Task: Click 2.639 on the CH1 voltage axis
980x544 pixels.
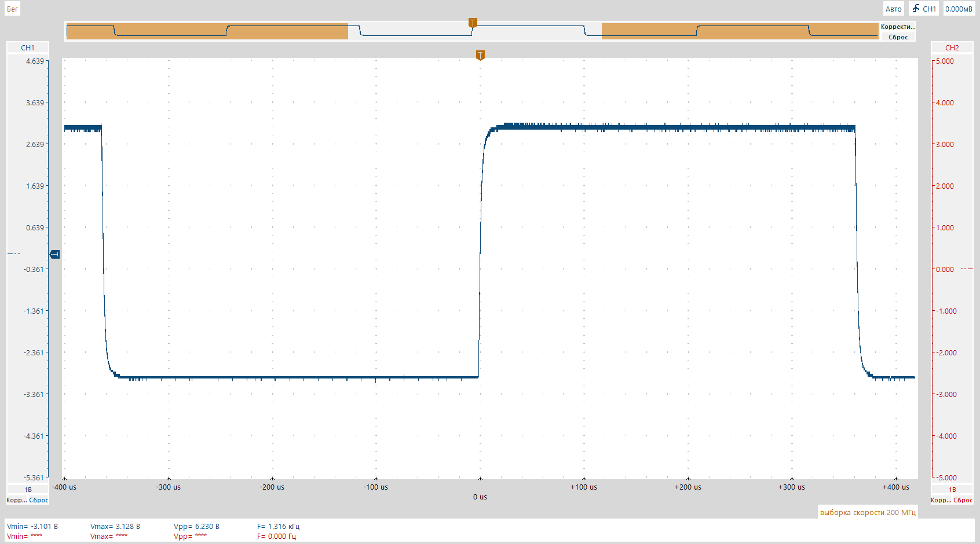Action: 35,144
